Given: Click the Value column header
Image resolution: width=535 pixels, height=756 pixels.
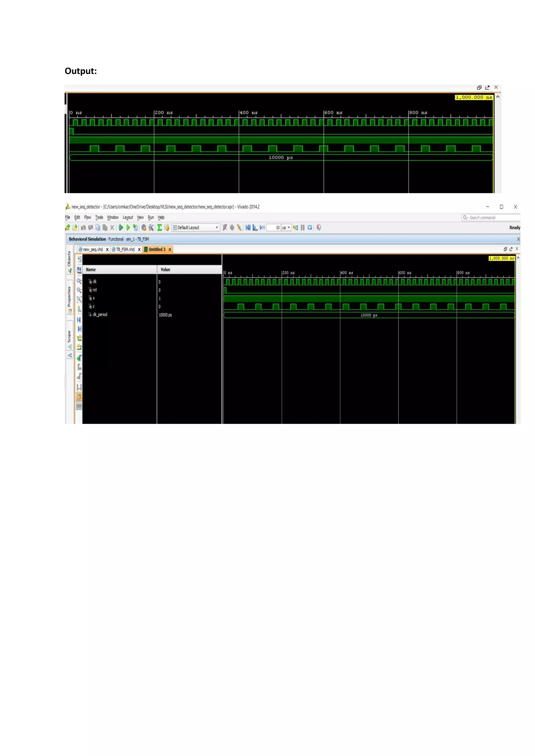Looking at the screenshot, I should 189,270.
